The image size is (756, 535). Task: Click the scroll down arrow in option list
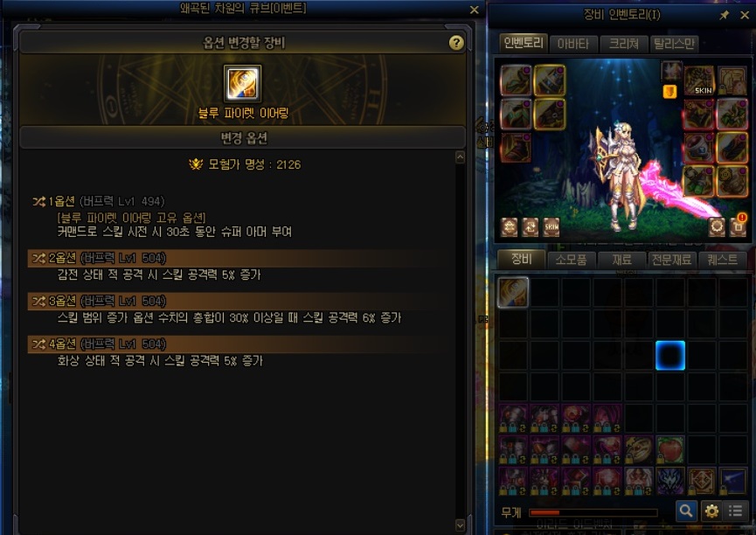pos(460,525)
